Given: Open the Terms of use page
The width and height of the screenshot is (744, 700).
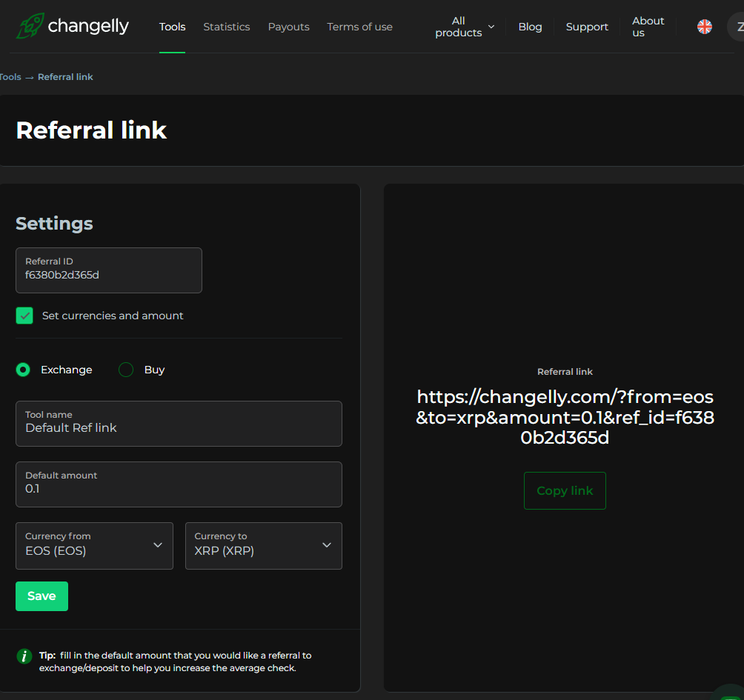Looking at the screenshot, I should (x=359, y=27).
